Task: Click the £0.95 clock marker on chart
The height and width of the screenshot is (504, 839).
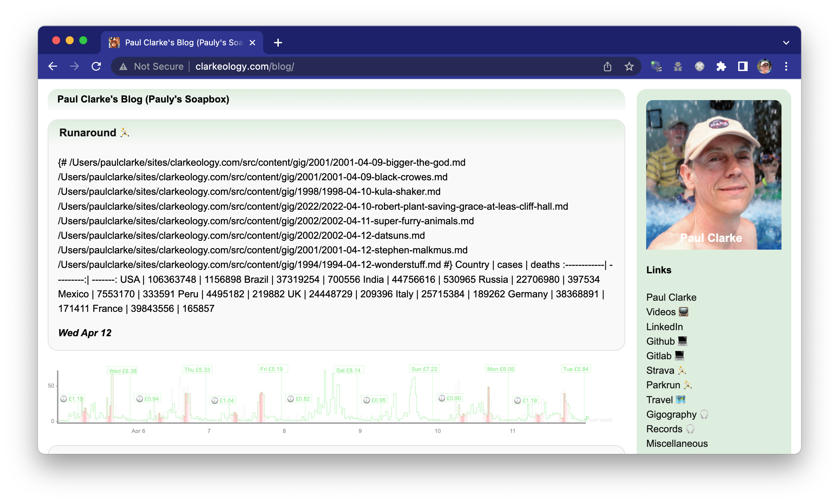Action: (x=375, y=400)
